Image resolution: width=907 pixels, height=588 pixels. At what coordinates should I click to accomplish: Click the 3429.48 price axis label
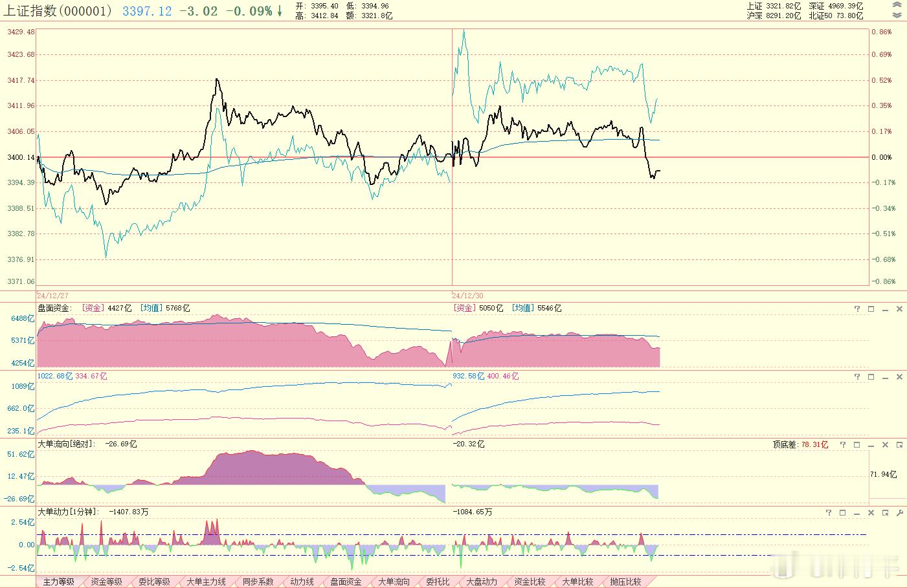point(21,32)
